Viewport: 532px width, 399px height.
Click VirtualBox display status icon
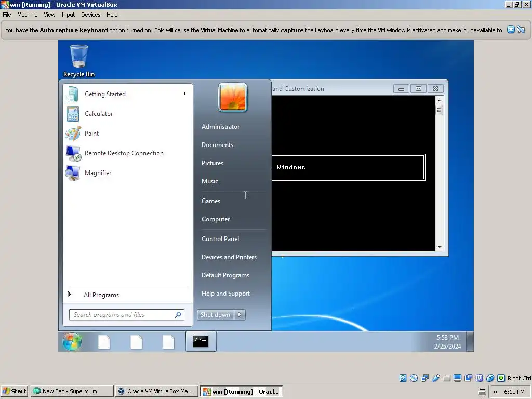[457, 378]
